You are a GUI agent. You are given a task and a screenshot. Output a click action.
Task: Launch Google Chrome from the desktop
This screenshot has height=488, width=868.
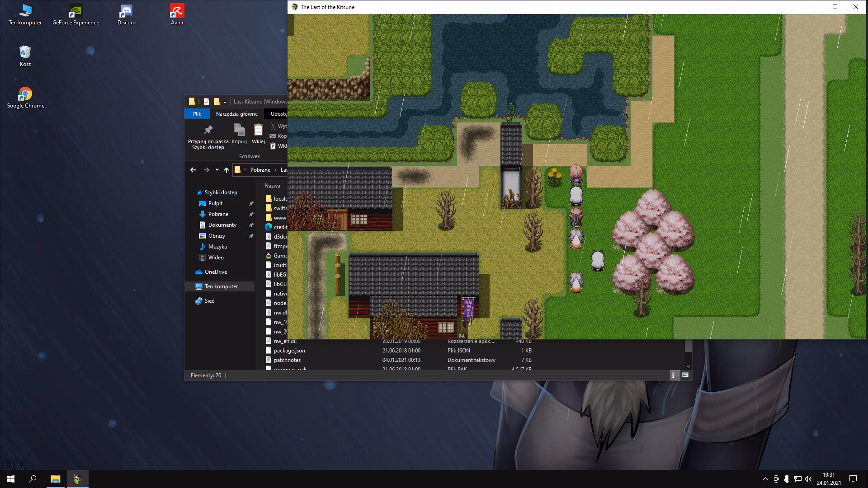pyautogui.click(x=25, y=98)
